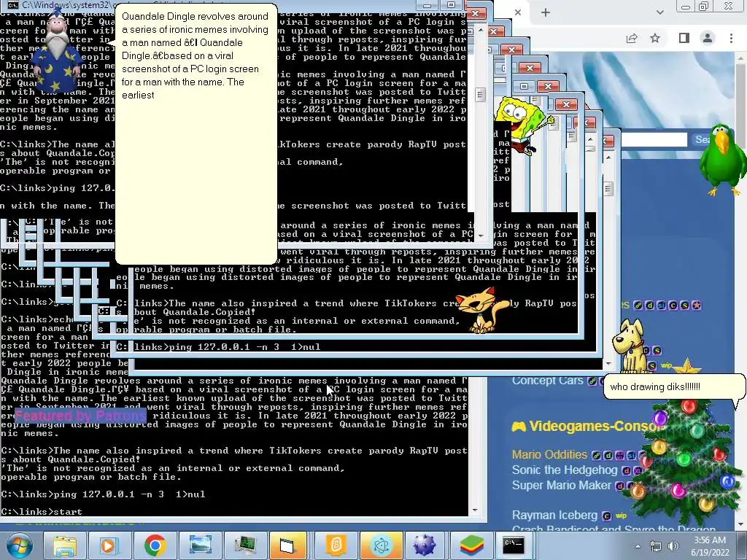
Task: Click the link badge next to Concept Cars
Action: (x=591, y=381)
